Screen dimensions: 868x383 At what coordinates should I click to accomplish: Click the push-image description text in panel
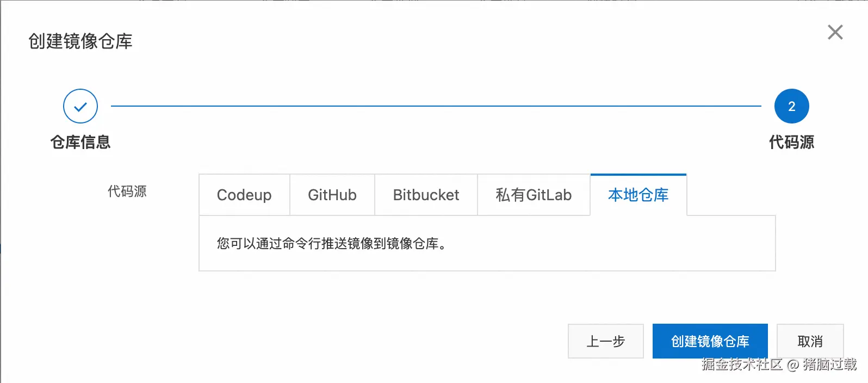click(x=332, y=244)
